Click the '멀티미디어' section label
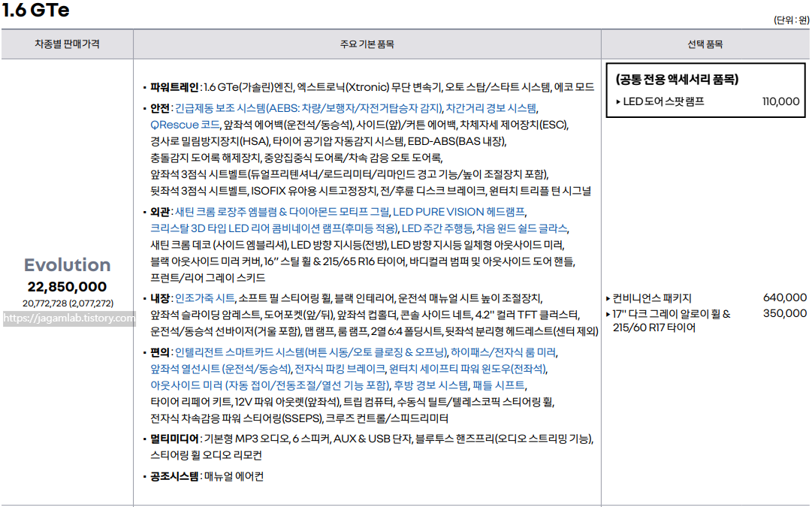This screenshot has height=507, width=812. click(x=174, y=439)
